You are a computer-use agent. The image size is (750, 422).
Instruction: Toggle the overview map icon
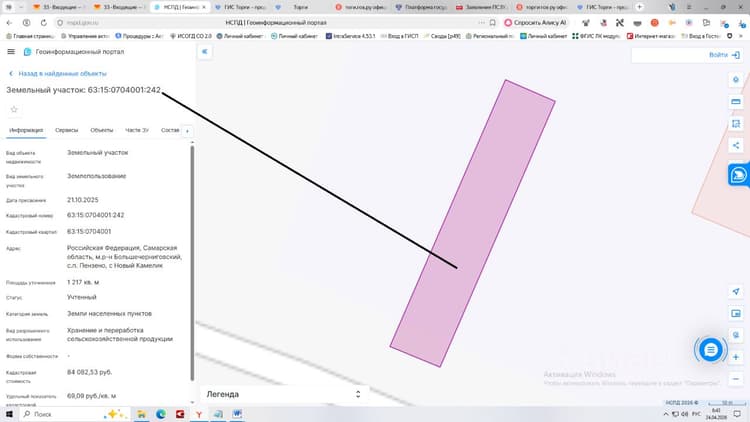(736, 314)
